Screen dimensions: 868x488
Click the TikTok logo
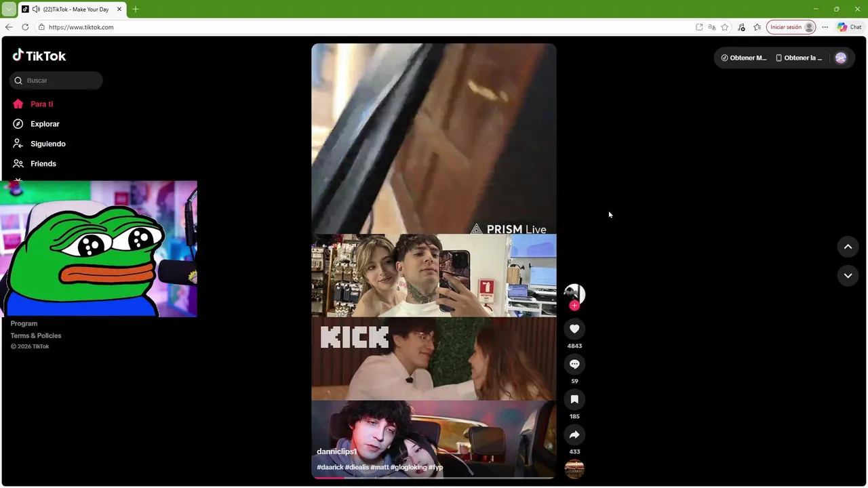pyautogui.click(x=39, y=56)
